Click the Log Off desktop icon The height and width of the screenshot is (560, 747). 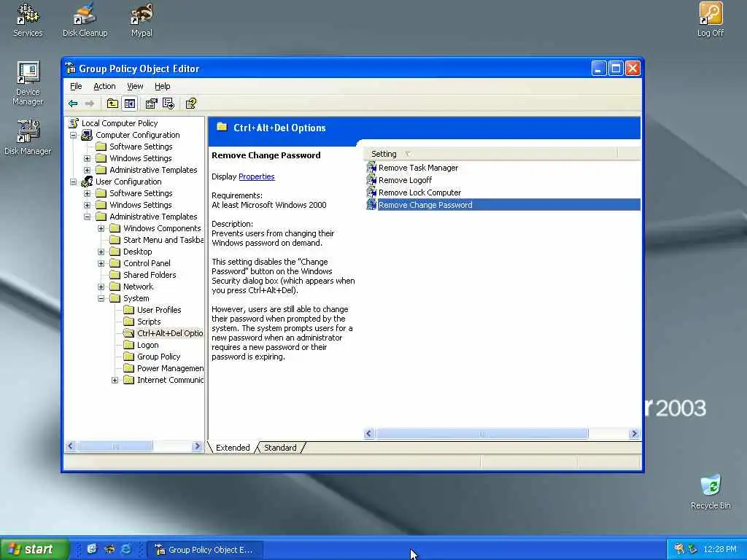click(x=711, y=20)
